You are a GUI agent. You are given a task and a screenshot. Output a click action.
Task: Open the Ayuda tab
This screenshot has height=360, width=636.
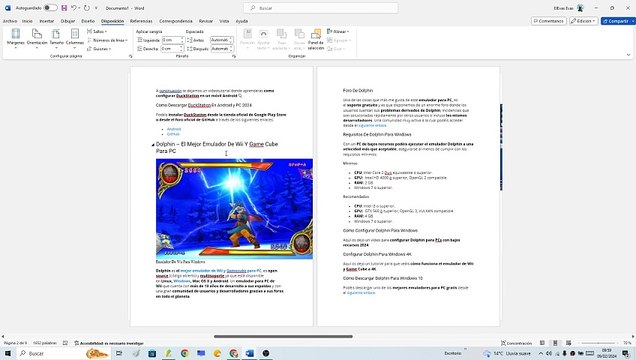pos(242,21)
